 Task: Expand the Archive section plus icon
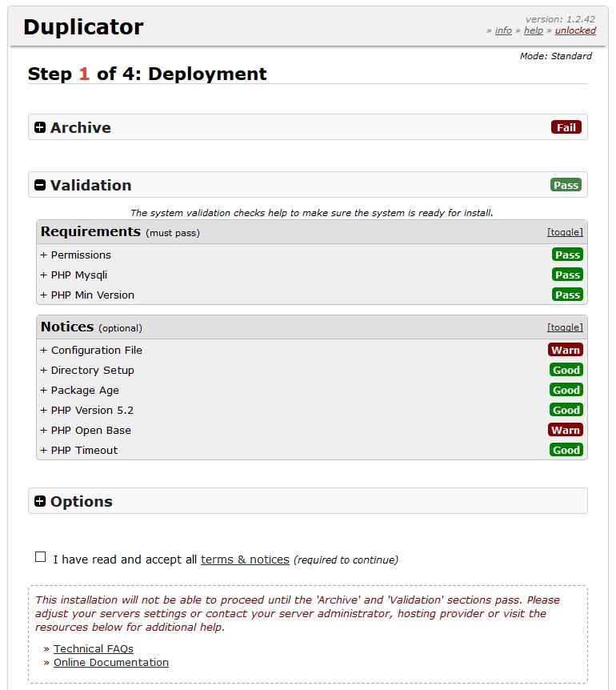tap(40, 128)
